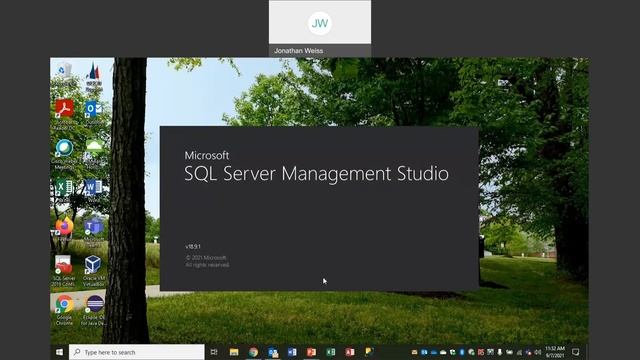
Task: Open the Windows Start menu
Action: point(60,352)
